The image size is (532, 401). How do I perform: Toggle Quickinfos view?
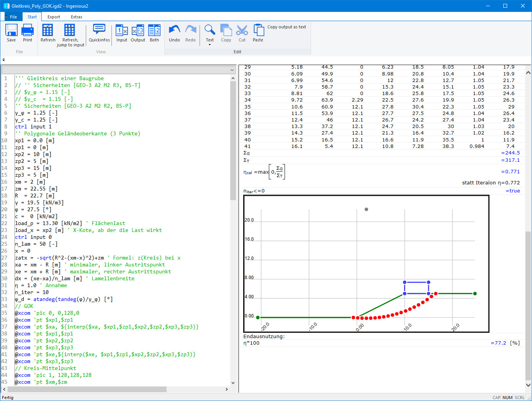99,34
